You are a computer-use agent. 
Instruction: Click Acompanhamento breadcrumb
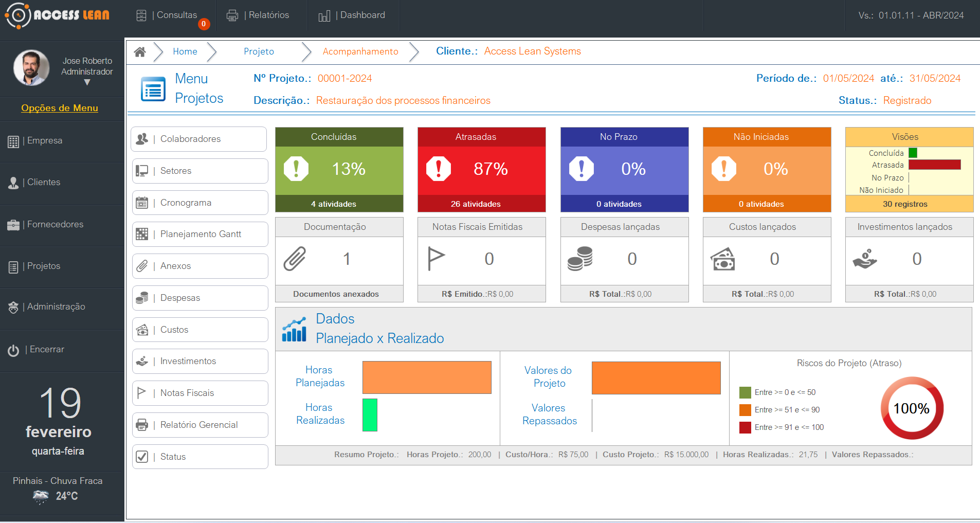pos(360,51)
